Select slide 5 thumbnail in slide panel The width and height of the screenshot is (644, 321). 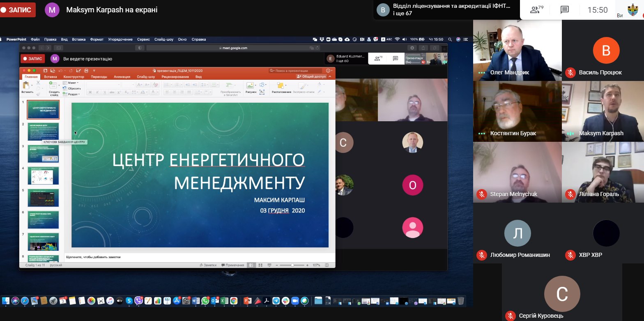click(x=43, y=198)
